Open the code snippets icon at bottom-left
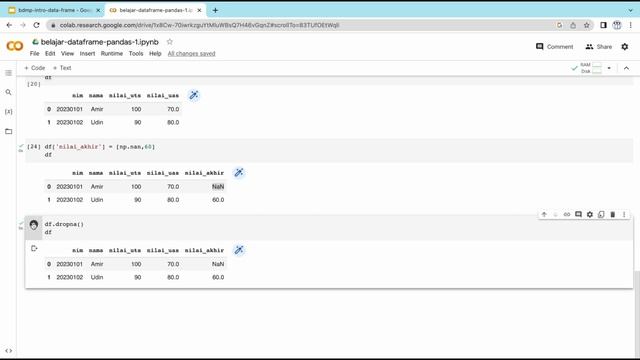 [9, 351]
